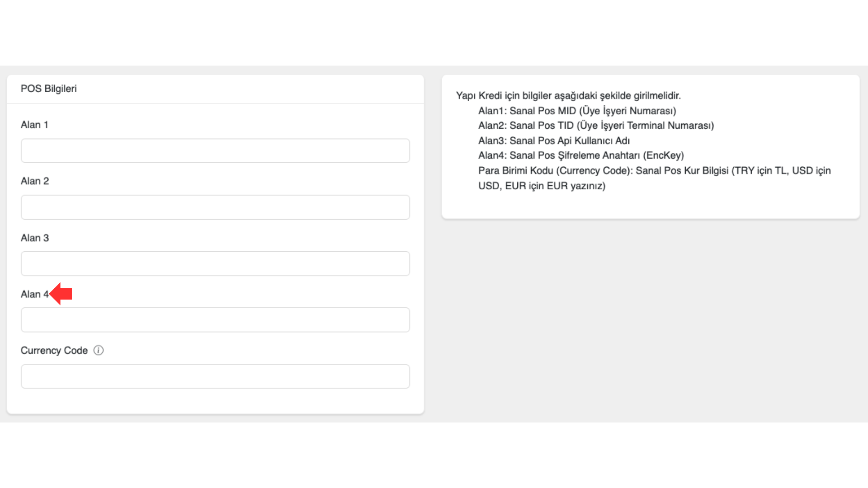Image resolution: width=868 pixels, height=488 pixels.
Task: Click the Alan 2 field label
Action: click(x=35, y=181)
